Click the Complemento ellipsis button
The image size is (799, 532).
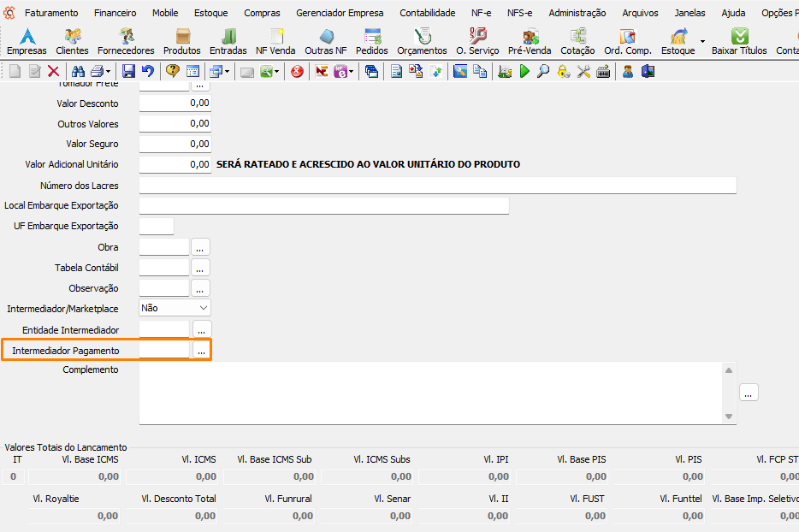click(x=749, y=393)
